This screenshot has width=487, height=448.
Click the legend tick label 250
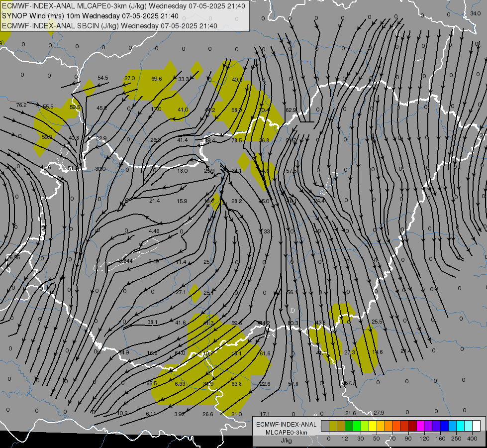tap(456, 439)
